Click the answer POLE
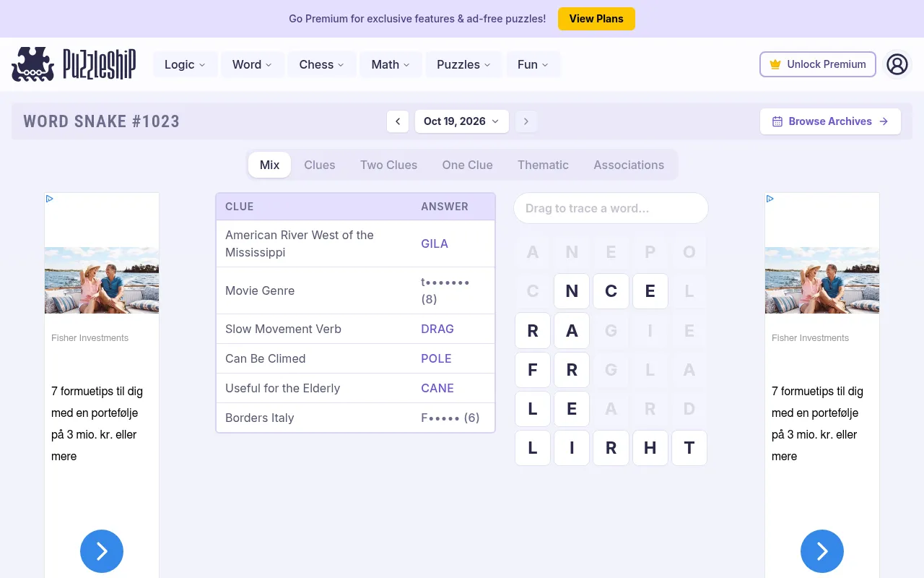 437,358
